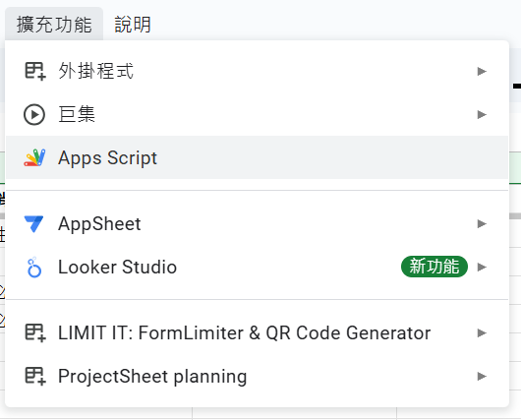
Task: Click the add-on icon beside 外掛程式
Action: [x=34, y=71]
